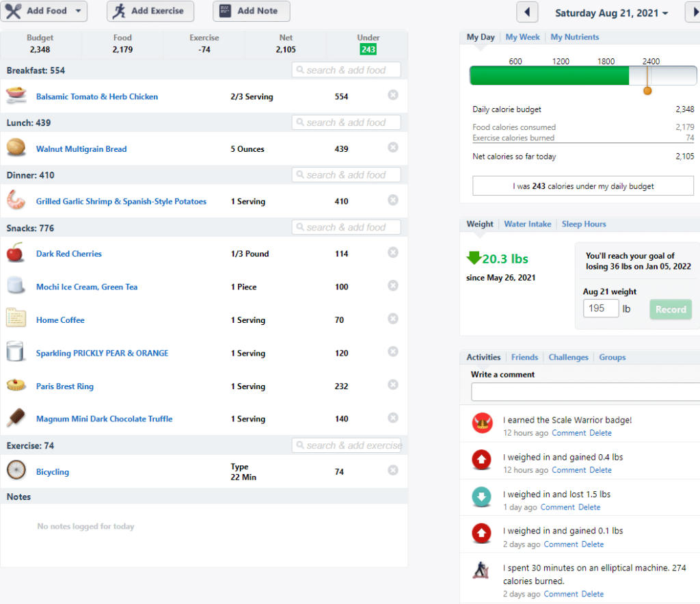Open the Add Food dropdown arrow
This screenshot has height=604, width=700.
point(78,11)
